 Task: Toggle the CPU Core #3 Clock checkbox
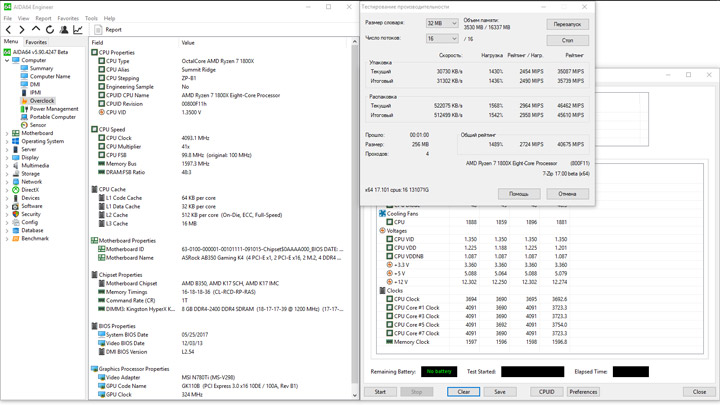click(389, 316)
